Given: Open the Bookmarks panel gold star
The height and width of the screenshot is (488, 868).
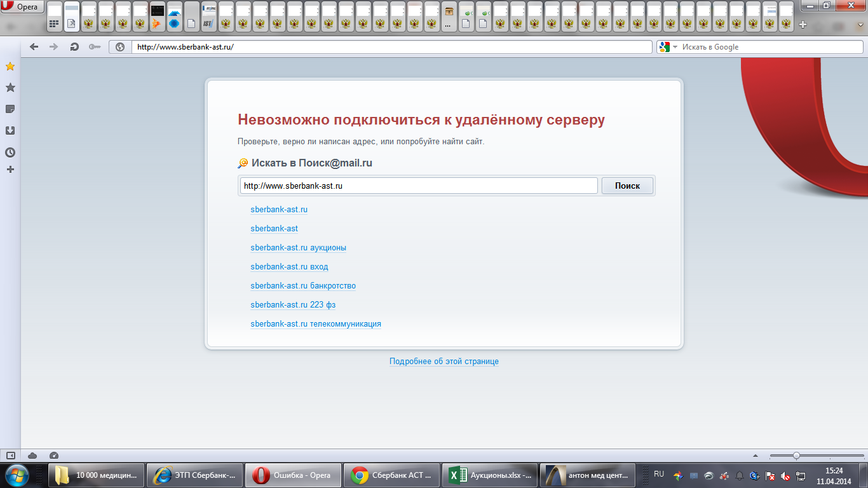Looking at the screenshot, I should click(x=10, y=67).
